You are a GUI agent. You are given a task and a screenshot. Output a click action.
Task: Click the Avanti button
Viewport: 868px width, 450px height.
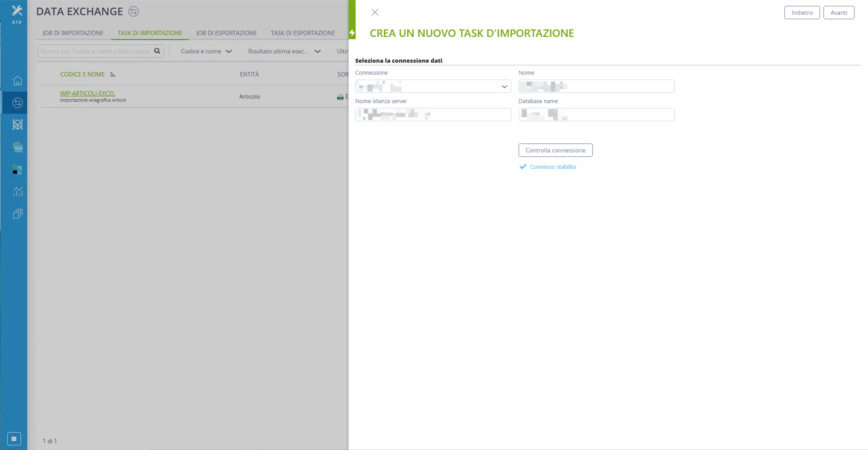[839, 12]
